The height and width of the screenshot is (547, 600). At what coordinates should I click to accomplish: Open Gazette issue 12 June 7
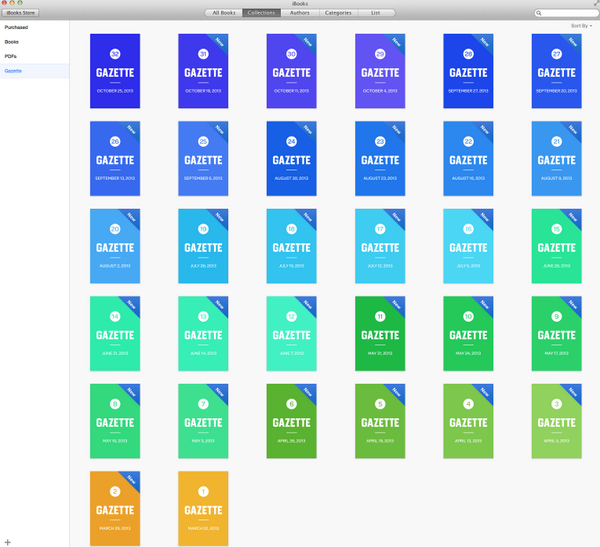292,333
